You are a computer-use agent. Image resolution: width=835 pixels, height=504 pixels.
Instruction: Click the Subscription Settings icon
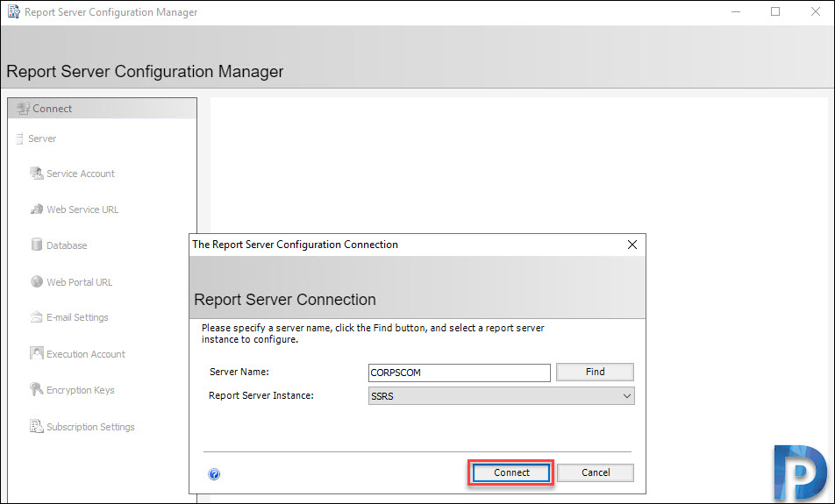[36, 426]
